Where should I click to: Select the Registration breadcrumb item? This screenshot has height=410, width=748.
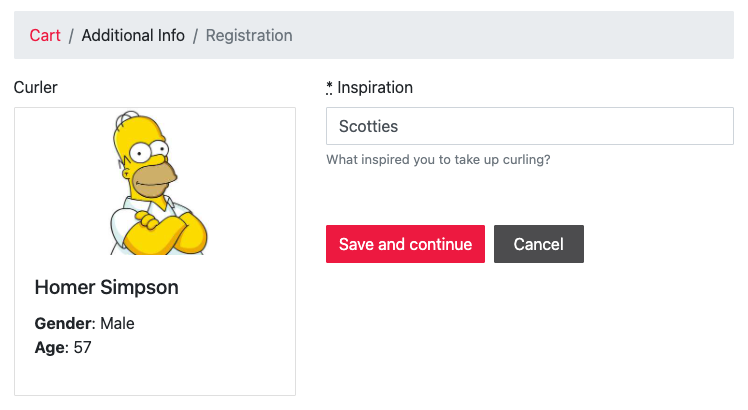coord(249,35)
